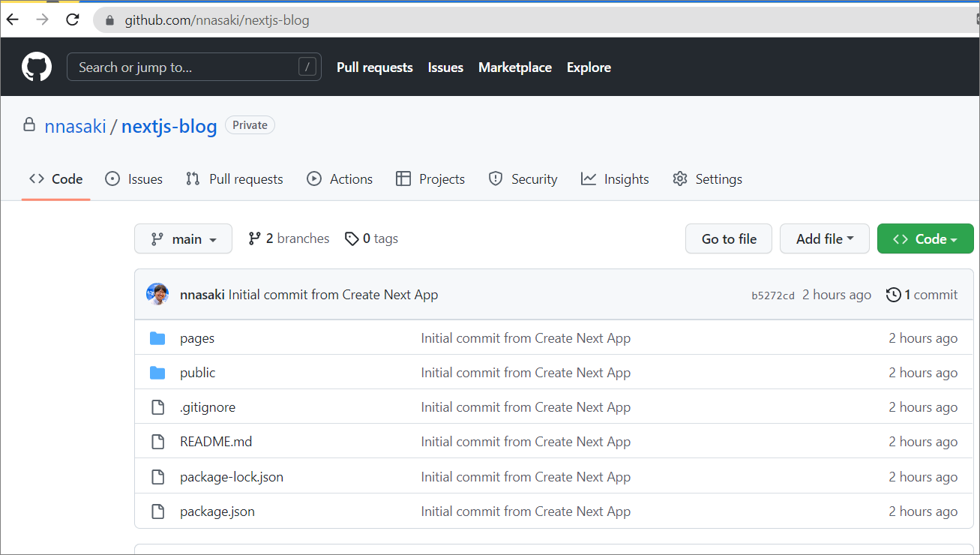Viewport: 980px width, 555px height.
Task: Click '2 hours ago' in the .gitignore row
Action: point(923,407)
